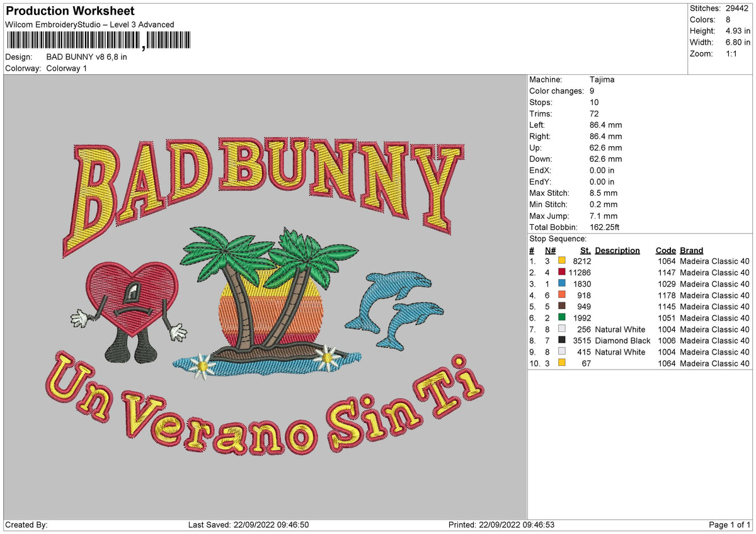Screen dimensions: 756x534
Task: Select the brown swatch in stop 5
Action: point(562,306)
